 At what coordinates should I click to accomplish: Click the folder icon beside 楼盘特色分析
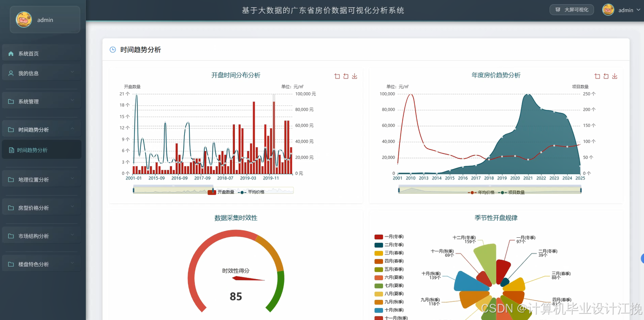[11, 264]
